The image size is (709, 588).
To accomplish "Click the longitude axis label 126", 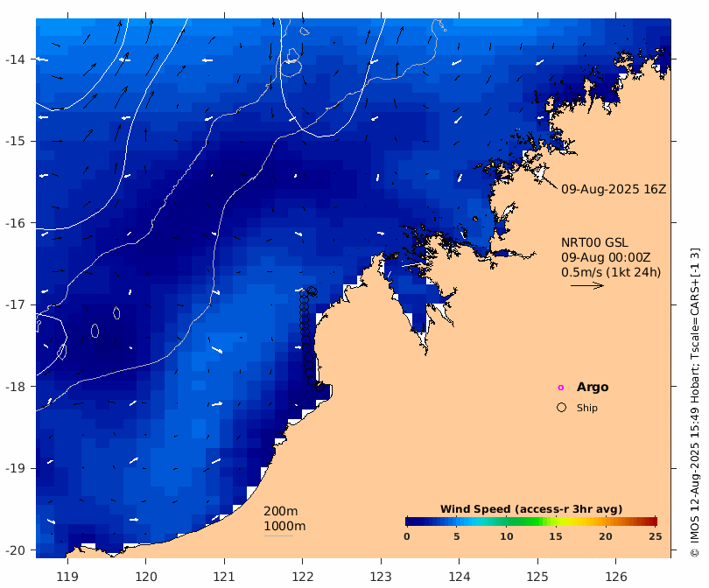I will point(616,577).
